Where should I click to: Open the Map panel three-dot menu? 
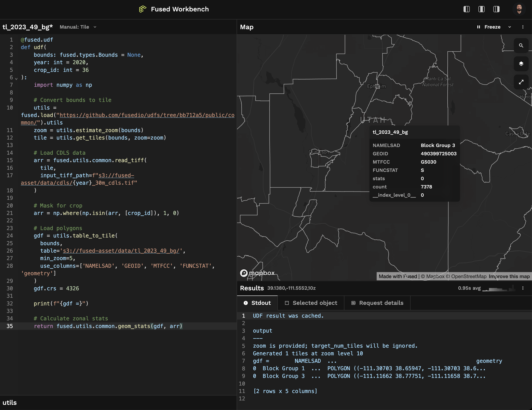tap(523, 27)
